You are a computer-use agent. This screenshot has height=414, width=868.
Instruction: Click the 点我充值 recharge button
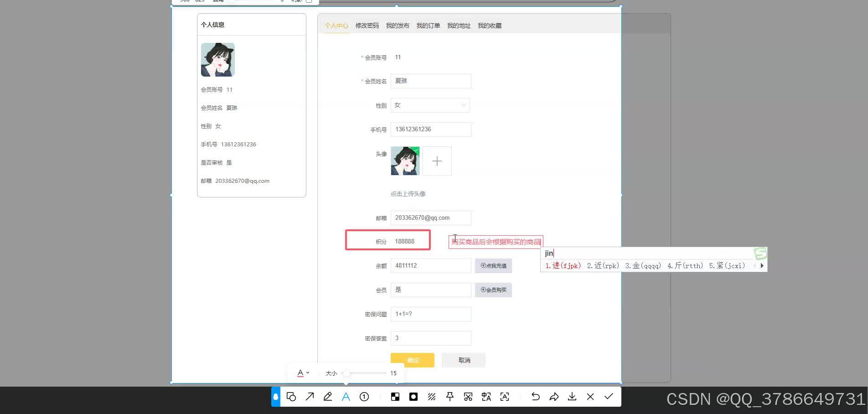493,265
